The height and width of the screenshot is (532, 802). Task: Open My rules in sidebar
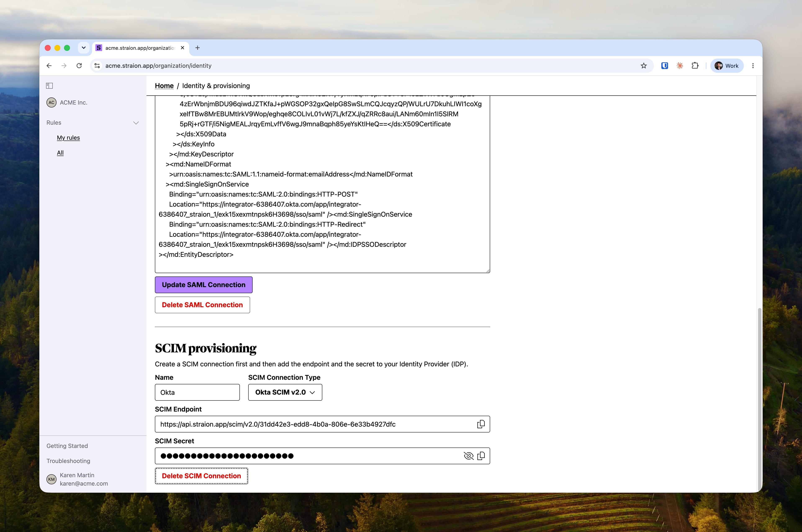pyautogui.click(x=68, y=138)
